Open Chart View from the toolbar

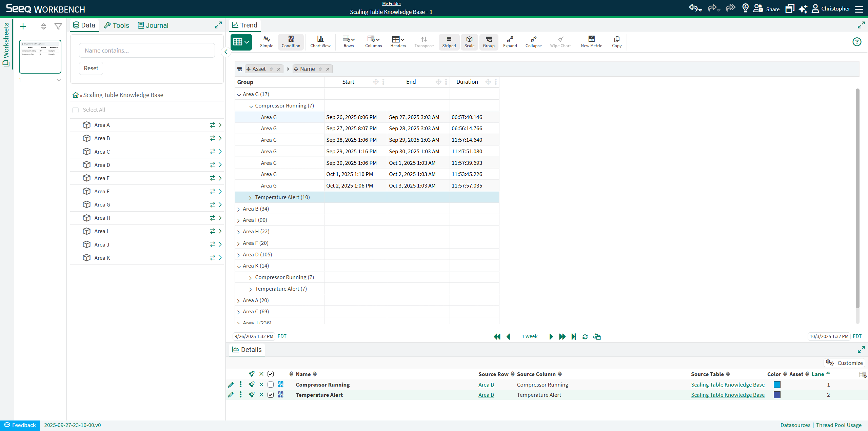coord(320,42)
